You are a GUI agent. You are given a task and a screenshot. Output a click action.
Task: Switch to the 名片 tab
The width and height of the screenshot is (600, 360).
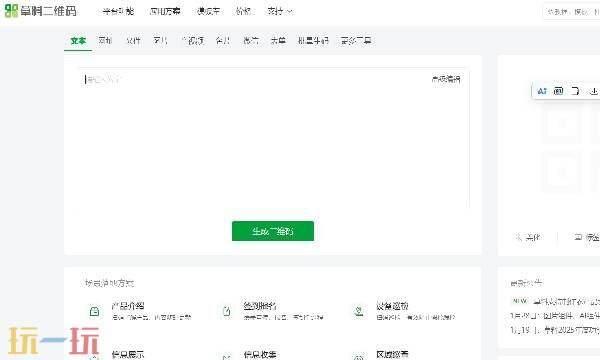click(223, 40)
